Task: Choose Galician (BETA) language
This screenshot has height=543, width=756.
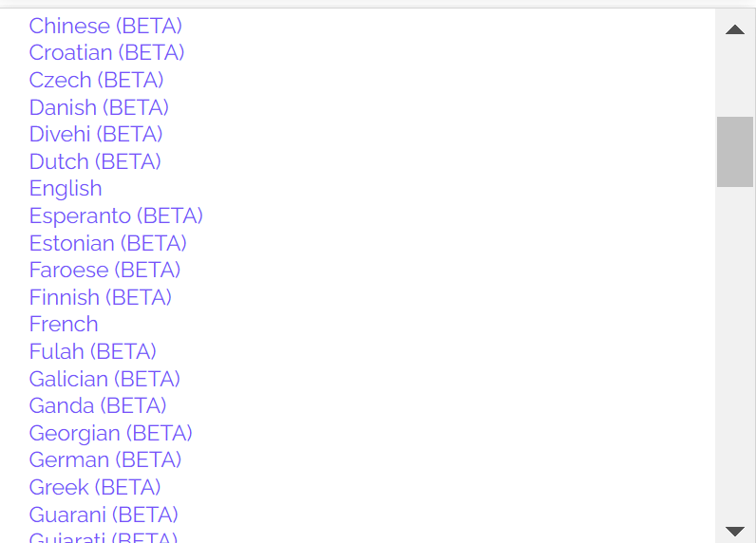Action: (x=104, y=379)
